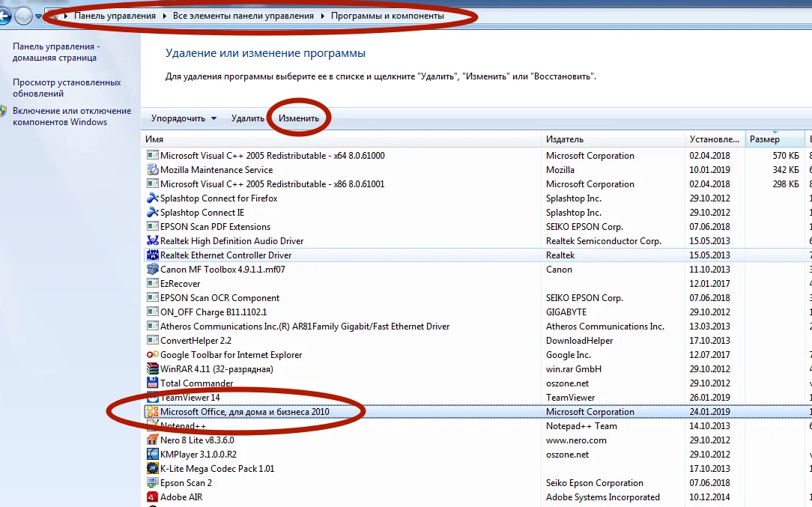812x507 pixels.
Task: Click the 342 КБ size value
Action: tap(786, 169)
